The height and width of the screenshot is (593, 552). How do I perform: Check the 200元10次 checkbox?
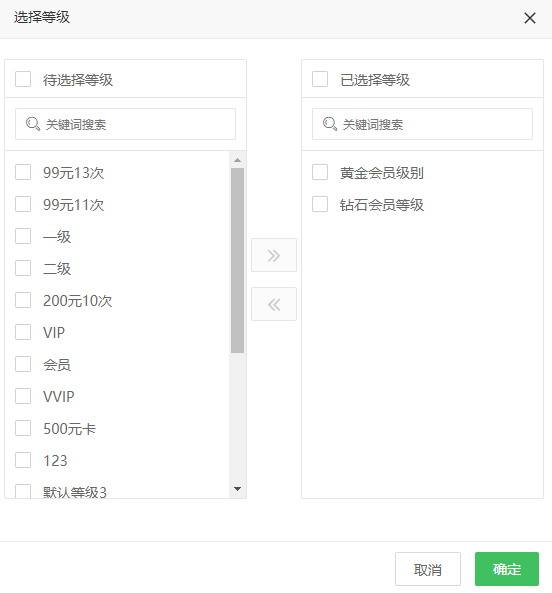pyautogui.click(x=23, y=300)
